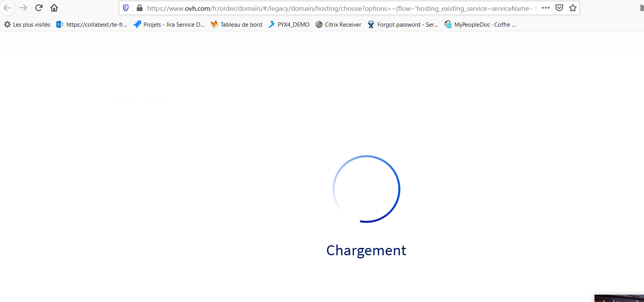Open the 'Projets - Jira Service D...' bookmark

(x=169, y=25)
